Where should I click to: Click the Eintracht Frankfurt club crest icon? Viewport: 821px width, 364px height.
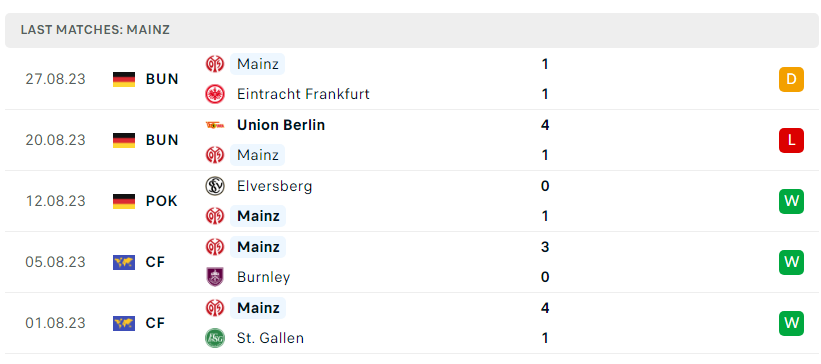(215, 94)
